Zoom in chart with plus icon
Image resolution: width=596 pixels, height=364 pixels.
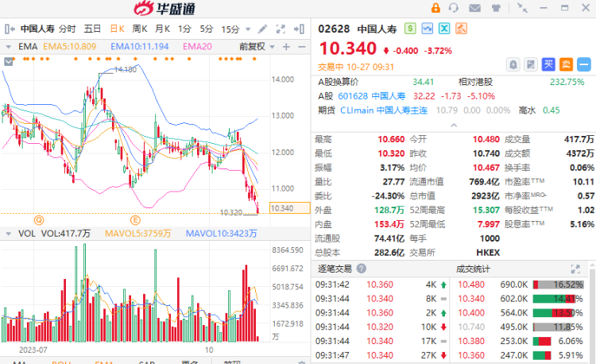(x=286, y=47)
